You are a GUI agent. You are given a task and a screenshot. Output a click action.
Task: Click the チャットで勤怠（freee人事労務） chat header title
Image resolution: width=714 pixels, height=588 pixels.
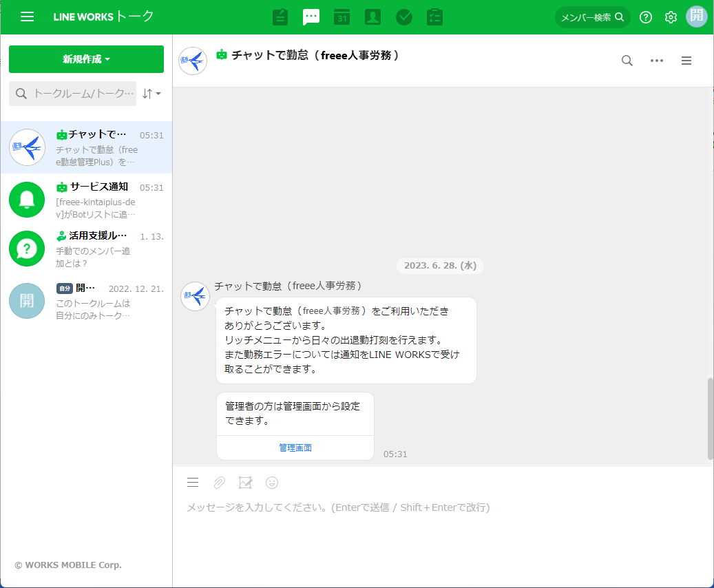pos(315,55)
